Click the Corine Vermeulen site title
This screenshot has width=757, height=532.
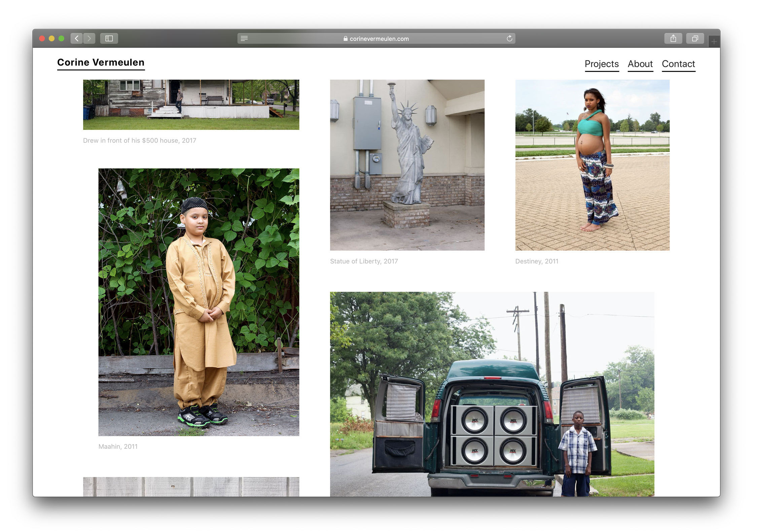click(101, 63)
